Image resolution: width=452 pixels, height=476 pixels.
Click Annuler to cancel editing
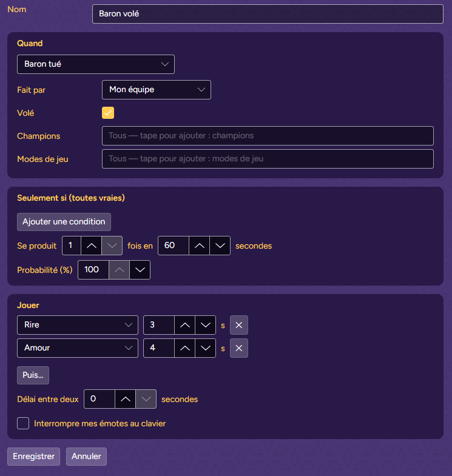[x=86, y=456]
